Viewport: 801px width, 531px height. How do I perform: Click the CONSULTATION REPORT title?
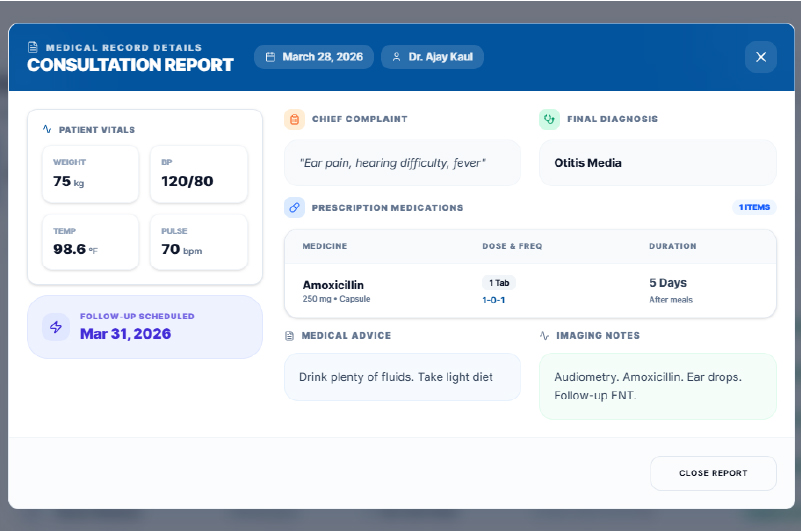[x=130, y=65]
